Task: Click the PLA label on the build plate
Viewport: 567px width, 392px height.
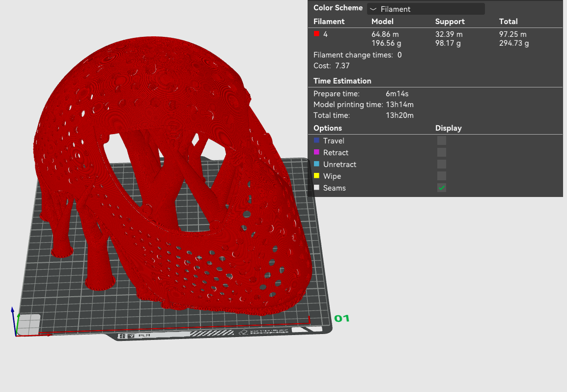Action: tap(144, 335)
